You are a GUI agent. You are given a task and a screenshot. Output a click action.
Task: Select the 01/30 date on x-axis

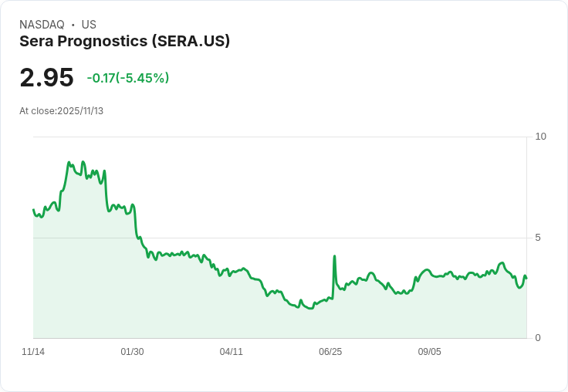[x=132, y=352]
